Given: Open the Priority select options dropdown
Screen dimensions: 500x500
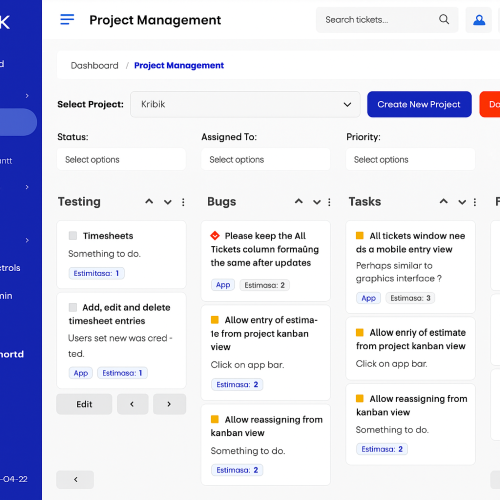Looking at the screenshot, I should coord(410,159).
